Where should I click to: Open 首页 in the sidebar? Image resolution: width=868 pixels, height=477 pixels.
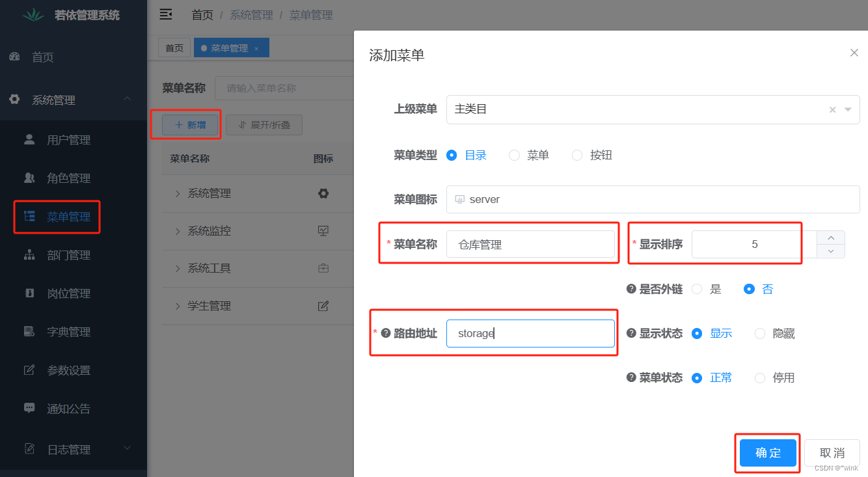74,57
